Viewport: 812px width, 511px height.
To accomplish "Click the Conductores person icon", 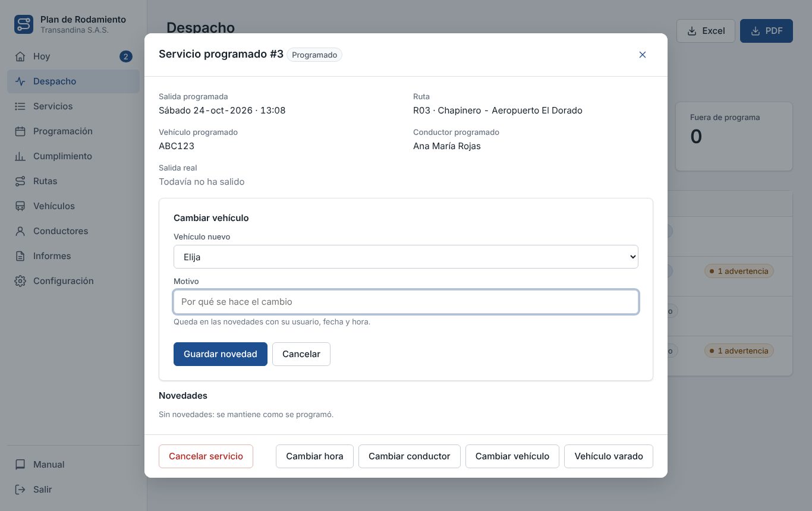I will coord(20,231).
